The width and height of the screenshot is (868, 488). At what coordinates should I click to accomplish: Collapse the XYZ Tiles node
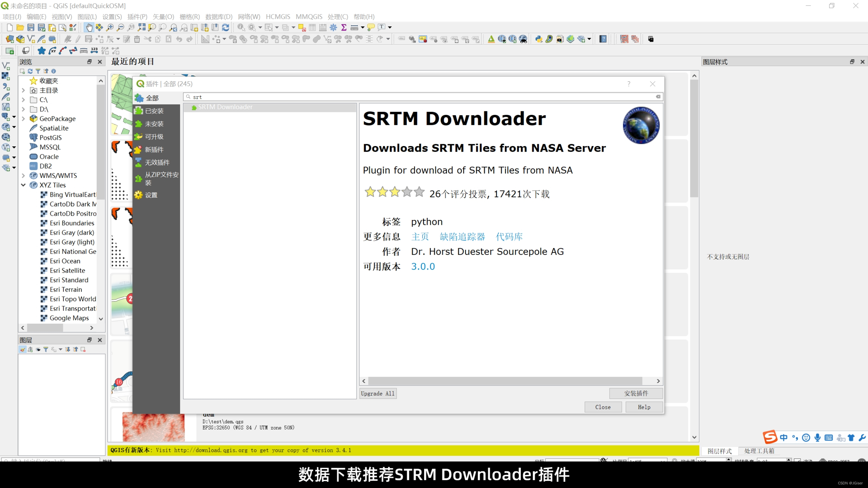[x=23, y=185]
